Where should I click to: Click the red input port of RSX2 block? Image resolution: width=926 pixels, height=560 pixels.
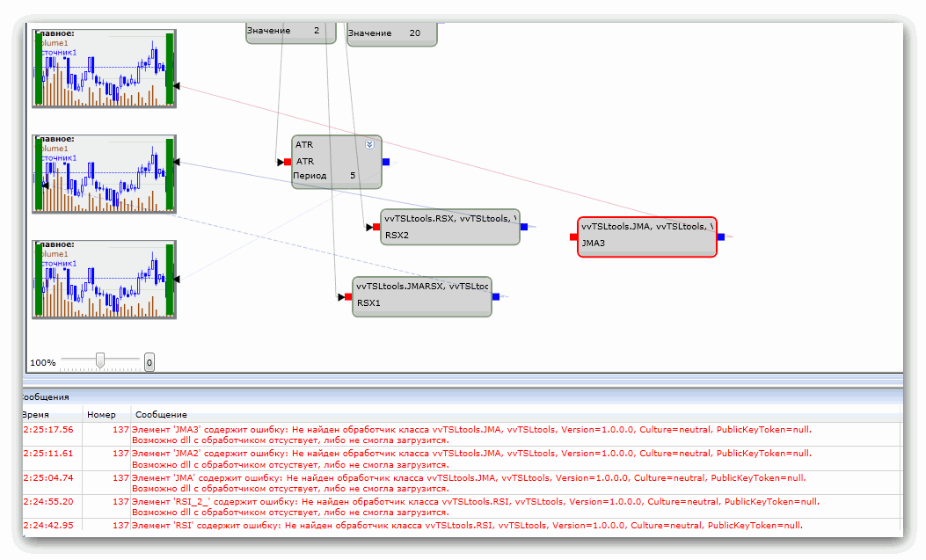pos(376,227)
